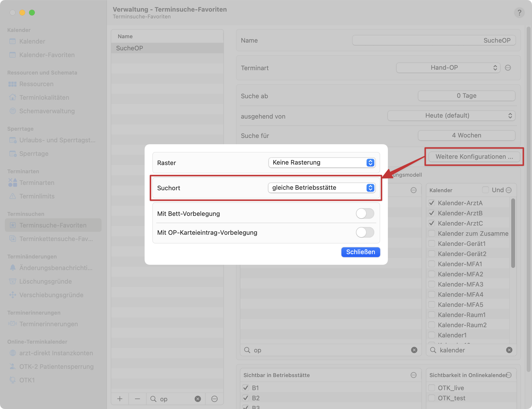Viewport: 532px width, 409px height.
Task: Uncheck B1 in Sichtbar in Betriebsstätte
Action: point(246,387)
